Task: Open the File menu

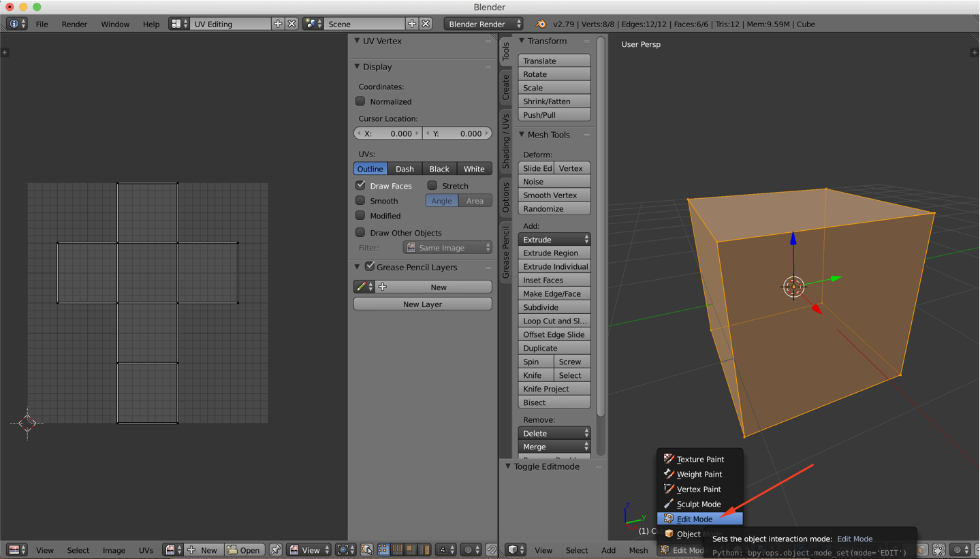Action: point(42,24)
